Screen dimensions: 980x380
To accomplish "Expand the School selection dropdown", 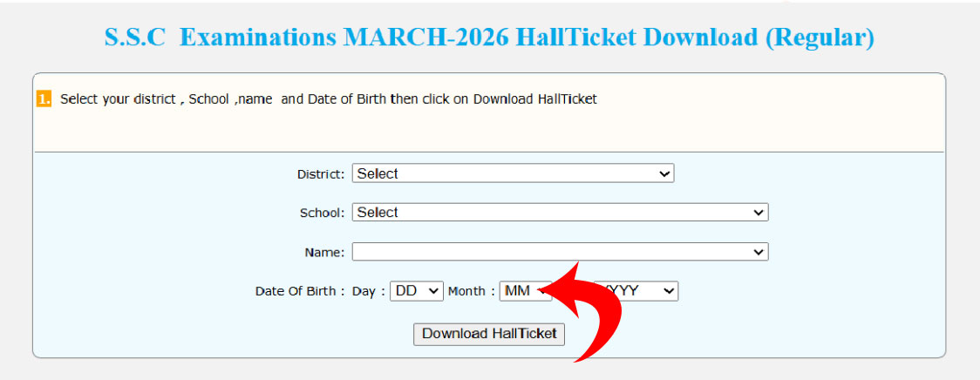I will pyautogui.click(x=560, y=212).
